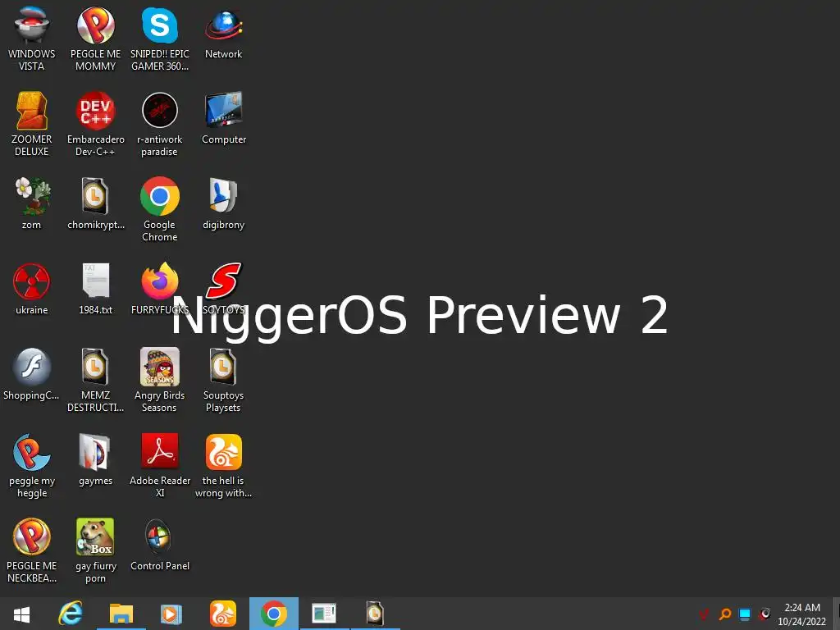
Task: Launch Angry Birds Seasons shortcut
Action: [x=160, y=379]
